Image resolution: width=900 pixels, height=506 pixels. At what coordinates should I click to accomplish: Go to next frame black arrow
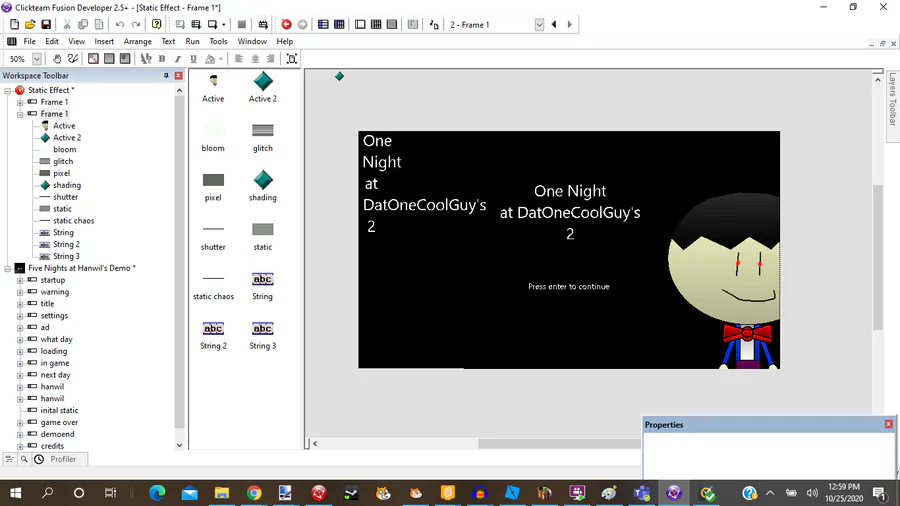569,25
